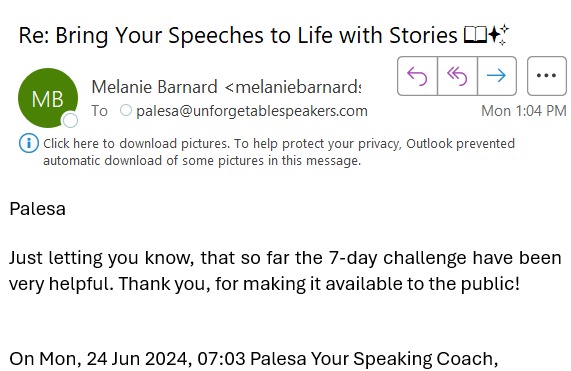Click the blue information icon in the privacy notice
Viewport: 571px width, 371px height.
28,143
